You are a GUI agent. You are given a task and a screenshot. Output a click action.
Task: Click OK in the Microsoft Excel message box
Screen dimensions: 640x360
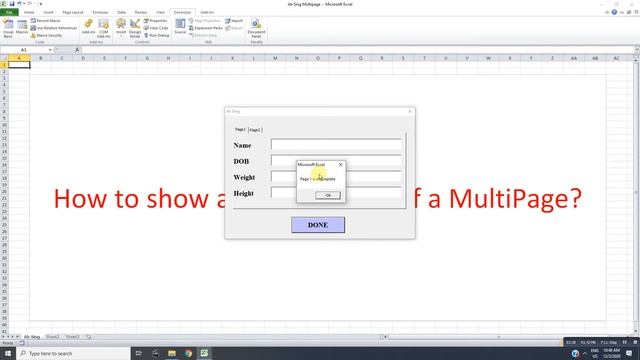click(x=328, y=196)
